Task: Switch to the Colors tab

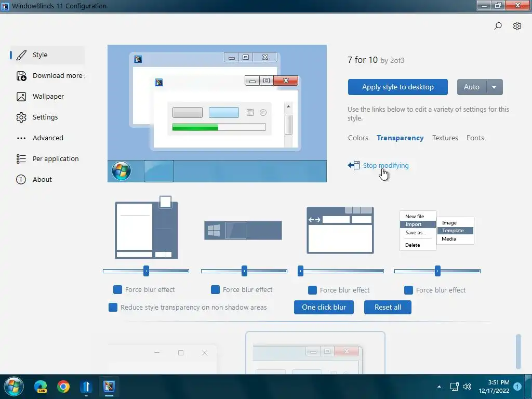Action: 358,138
